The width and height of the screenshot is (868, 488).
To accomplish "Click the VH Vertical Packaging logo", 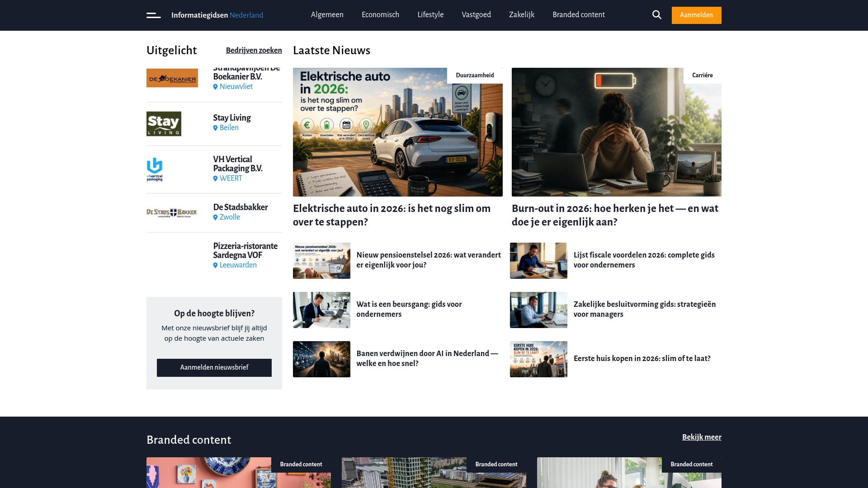I will pyautogui.click(x=155, y=169).
